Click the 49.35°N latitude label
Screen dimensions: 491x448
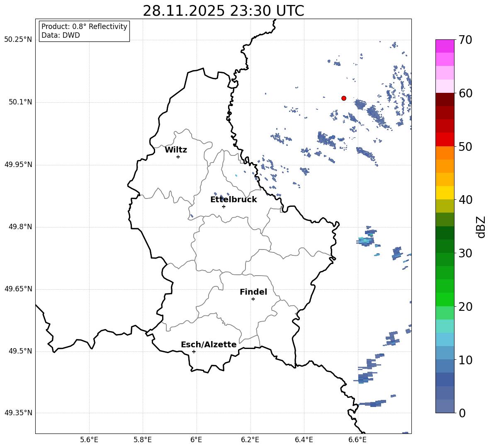18,413
